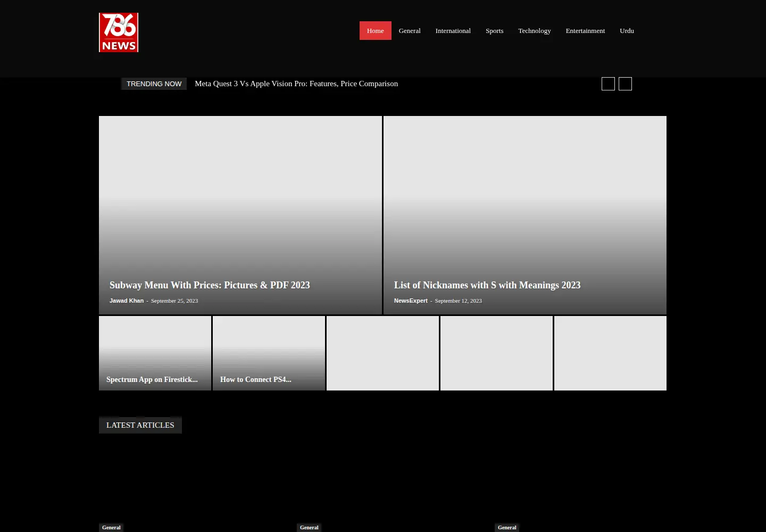Select Entertainment in the navigation menu

(x=586, y=30)
